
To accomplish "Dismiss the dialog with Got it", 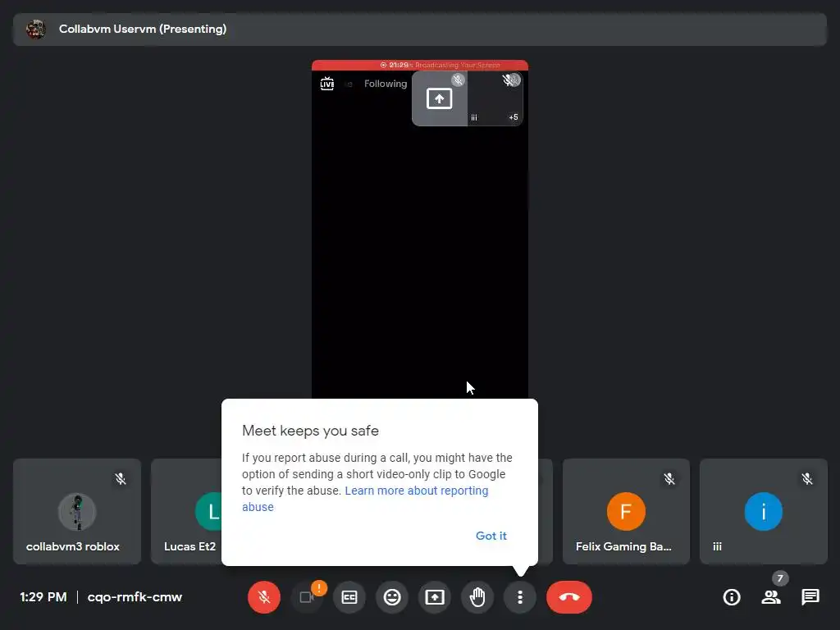I will coord(491,536).
